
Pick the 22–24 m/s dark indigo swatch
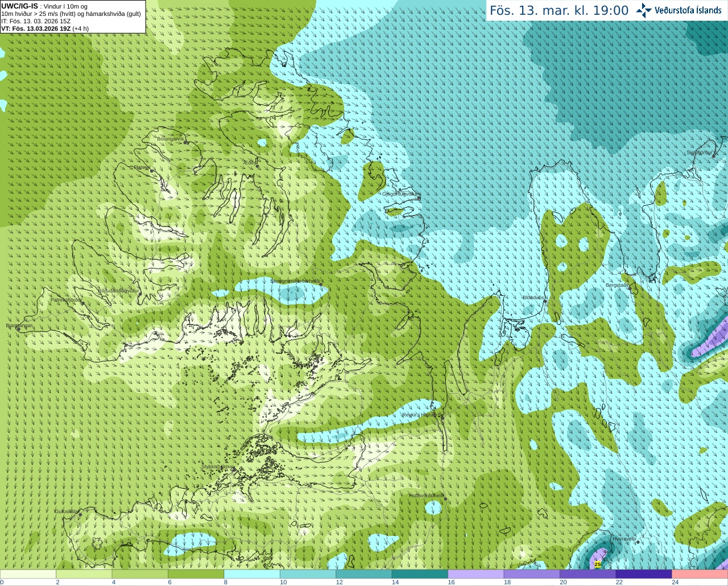tap(644, 574)
